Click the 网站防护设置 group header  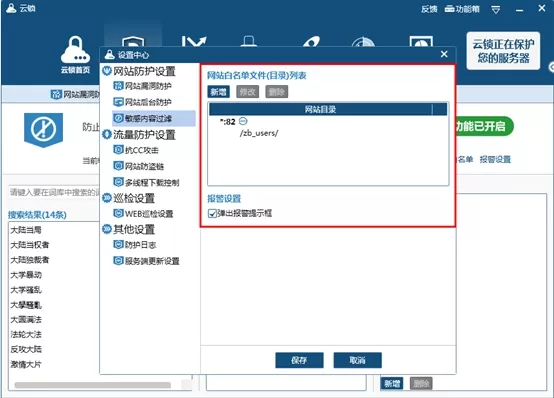(x=139, y=71)
